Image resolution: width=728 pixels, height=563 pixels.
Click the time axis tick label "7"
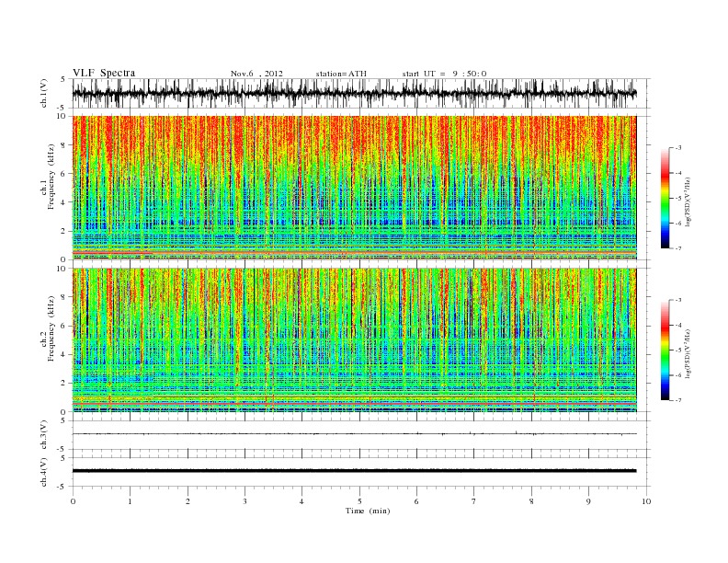(x=474, y=501)
